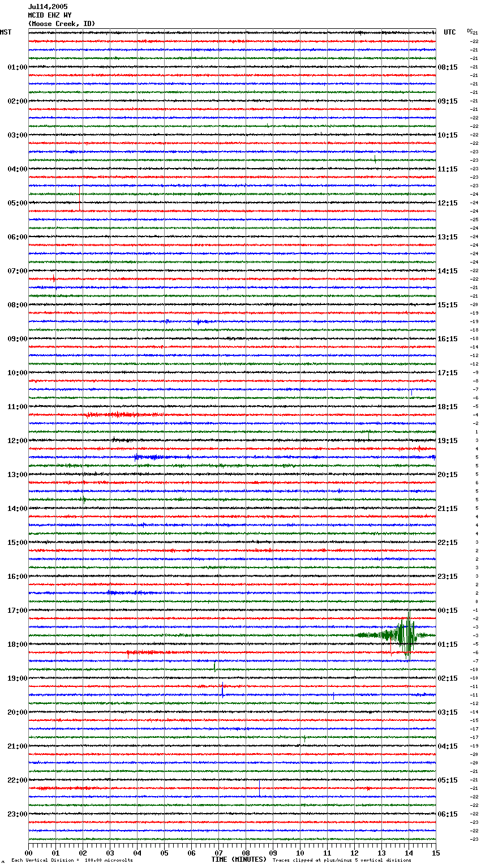Click the 06:00 MST time label
481x868 pixels.
[x=18, y=237]
